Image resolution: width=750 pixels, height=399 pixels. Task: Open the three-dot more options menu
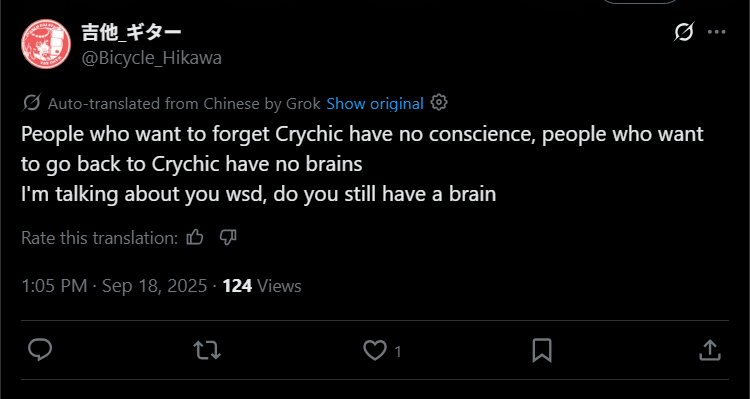(x=717, y=33)
